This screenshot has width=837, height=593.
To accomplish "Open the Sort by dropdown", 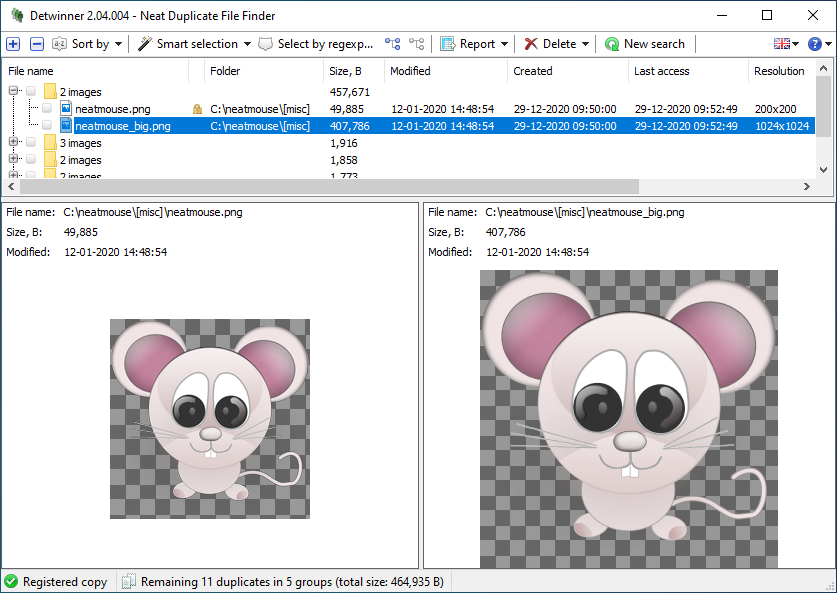I will click(88, 44).
